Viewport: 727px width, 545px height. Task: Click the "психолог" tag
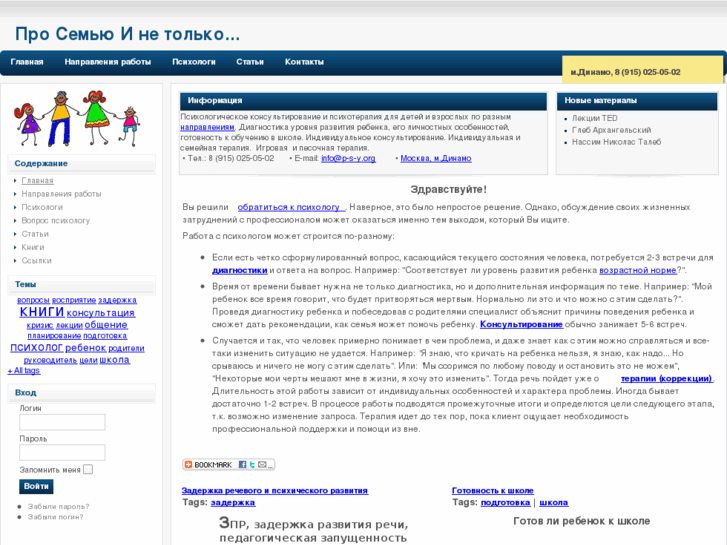click(37, 347)
